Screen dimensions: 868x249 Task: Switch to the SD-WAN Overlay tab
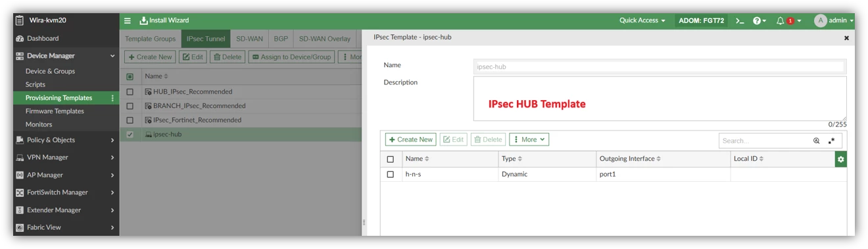tap(325, 39)
